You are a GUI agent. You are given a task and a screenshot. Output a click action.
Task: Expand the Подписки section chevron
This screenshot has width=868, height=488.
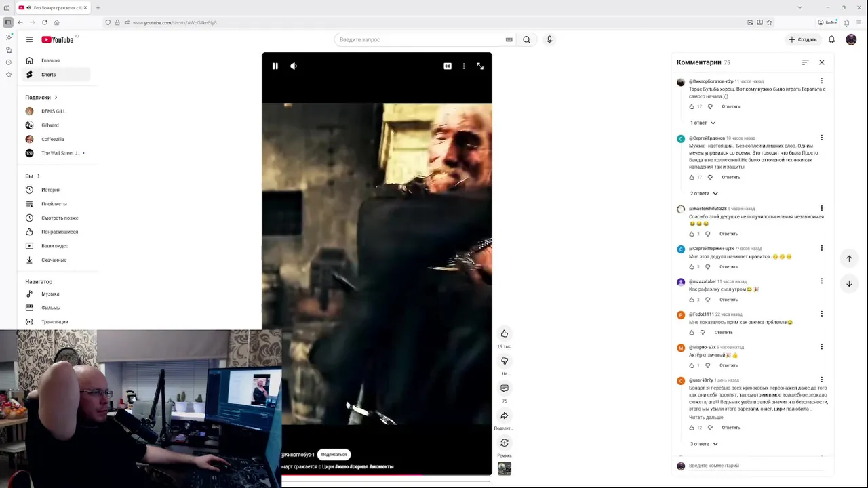[x=56, y=97]
